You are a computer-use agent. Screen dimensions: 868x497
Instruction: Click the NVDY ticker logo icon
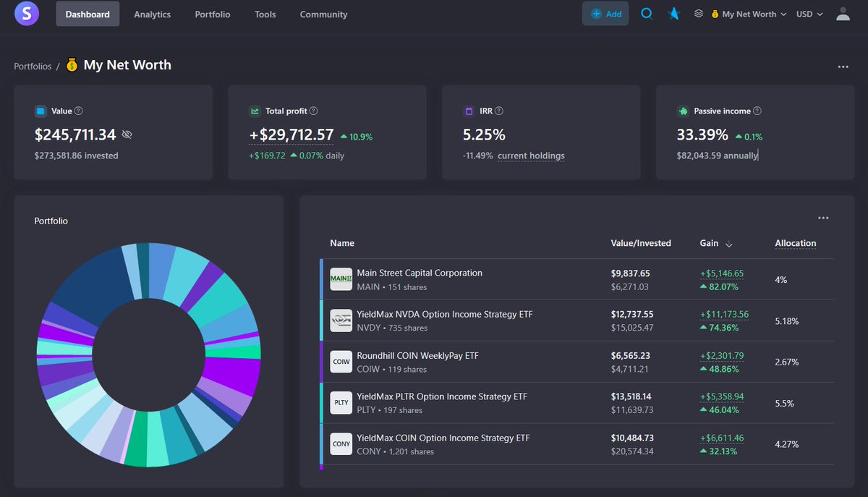(341, 320)
